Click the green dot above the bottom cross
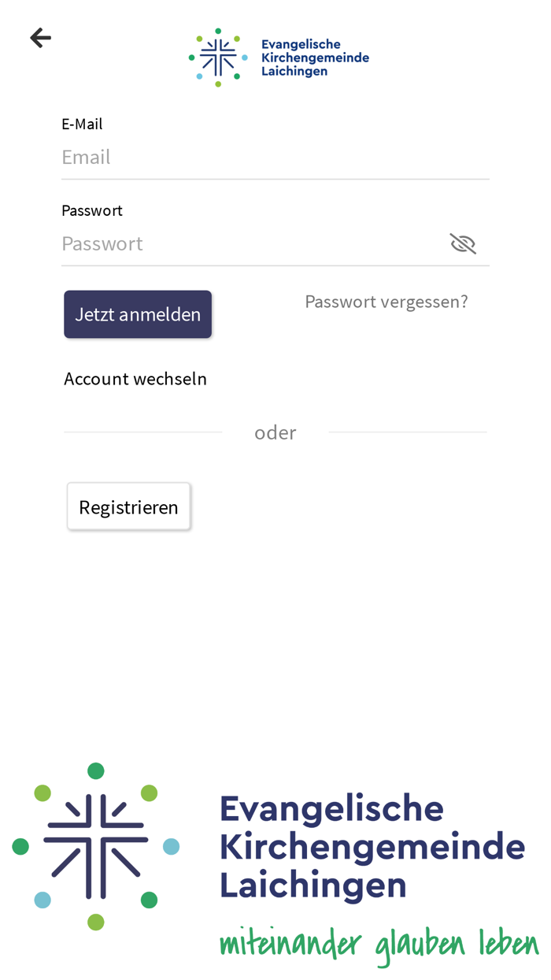Viewport: 551px width, 980px height. pyautogui.click(x=96, y=770)
